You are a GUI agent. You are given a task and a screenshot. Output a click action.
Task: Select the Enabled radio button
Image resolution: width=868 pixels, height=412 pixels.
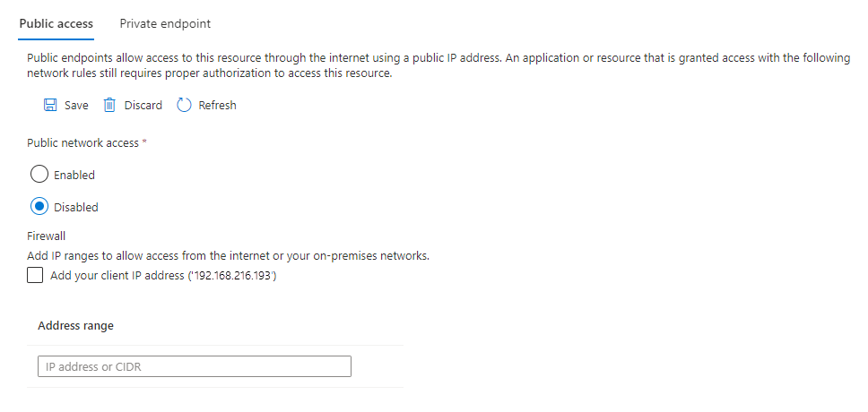click(x=39, y=175)
